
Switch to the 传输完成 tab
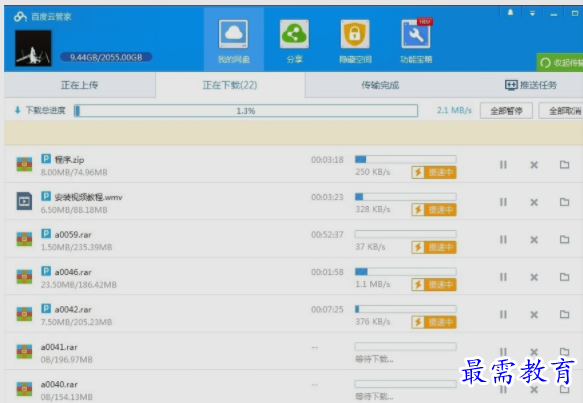(x=380, y=85)
